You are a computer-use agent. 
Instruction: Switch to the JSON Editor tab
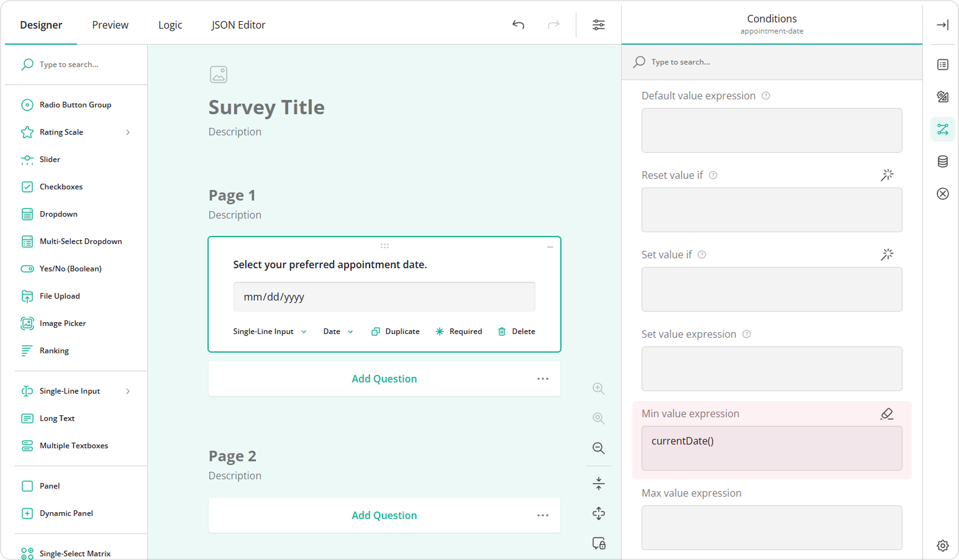coord(238,25)
